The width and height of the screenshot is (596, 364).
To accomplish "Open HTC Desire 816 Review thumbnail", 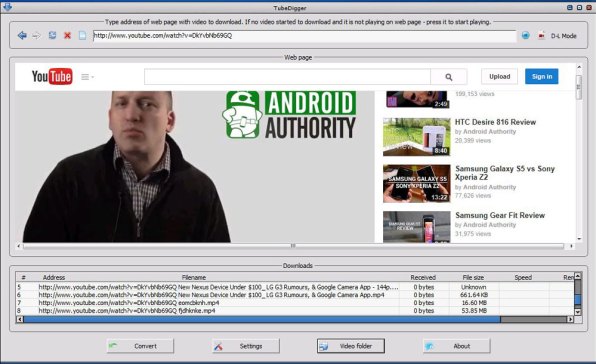I will 417,137.
